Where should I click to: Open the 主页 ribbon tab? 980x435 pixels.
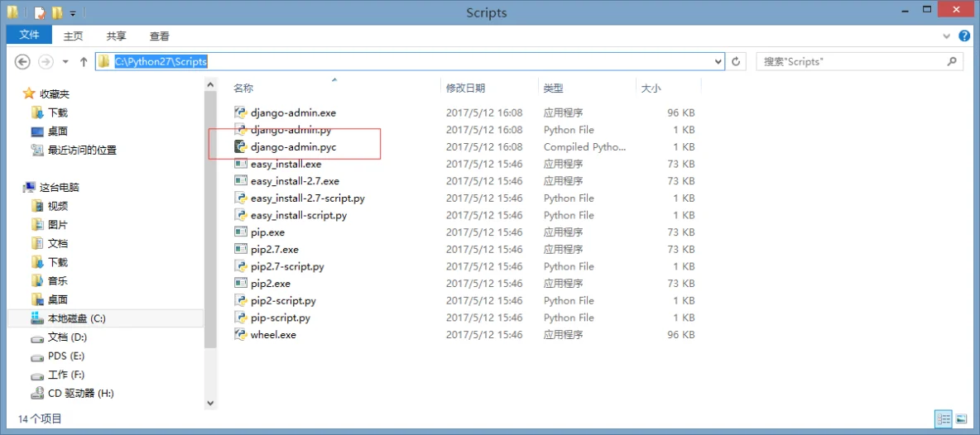click(x=73, y=36)
